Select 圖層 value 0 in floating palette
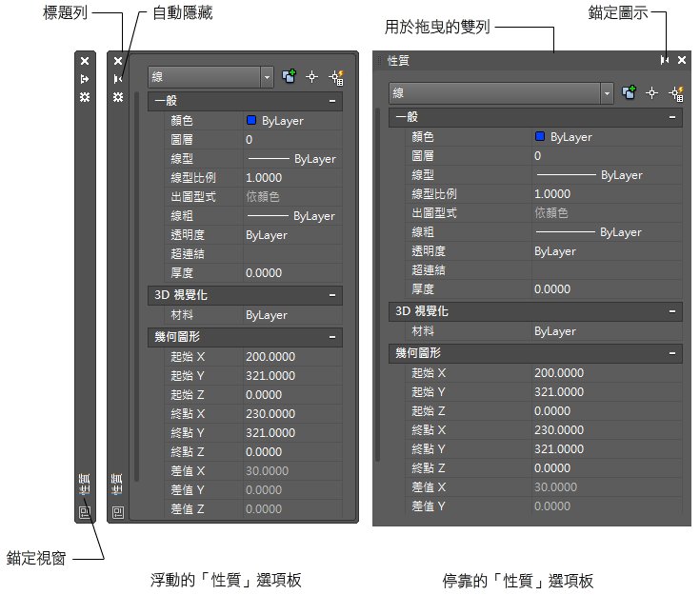The width and height of the screenshot is (700, 595). 293,140
